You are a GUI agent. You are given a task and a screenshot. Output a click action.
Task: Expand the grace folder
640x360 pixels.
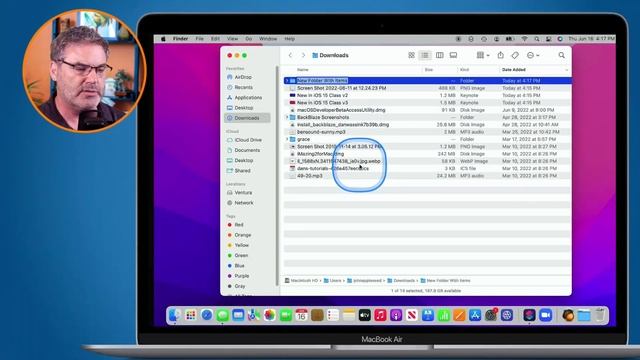(287, 140)
